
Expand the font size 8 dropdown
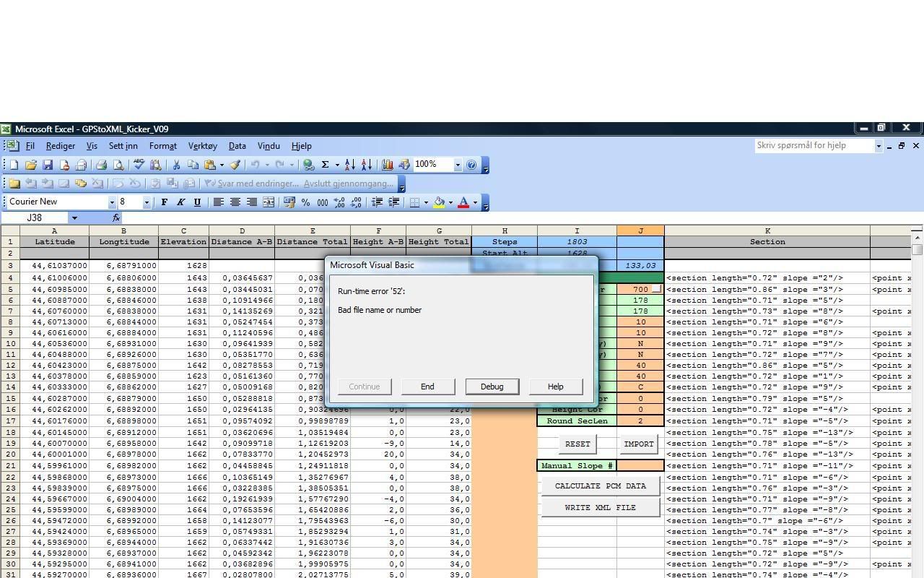147,202
